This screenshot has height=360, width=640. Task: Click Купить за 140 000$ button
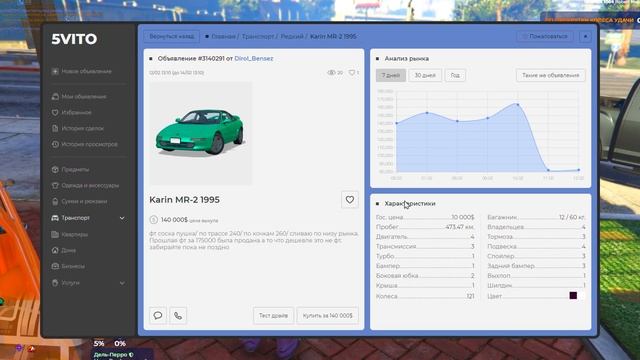pos(328,316)
